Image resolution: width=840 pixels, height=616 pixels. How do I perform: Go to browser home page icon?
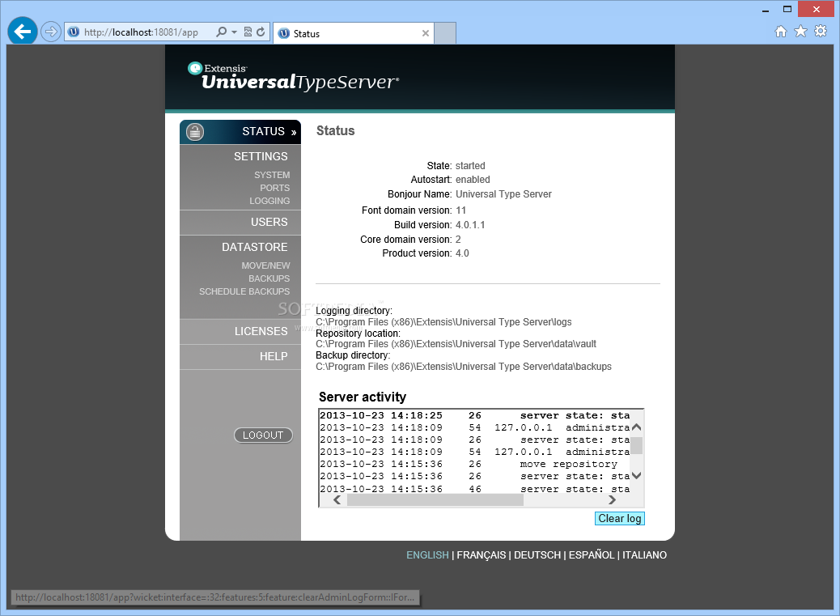point(781,32)
